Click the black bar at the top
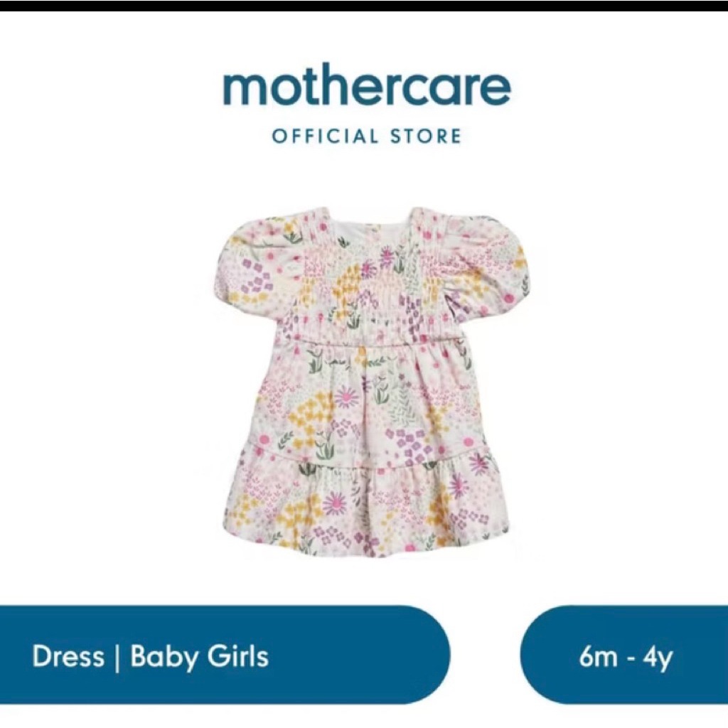Screen dimensions: 728x728 click(x=364, y=6)
